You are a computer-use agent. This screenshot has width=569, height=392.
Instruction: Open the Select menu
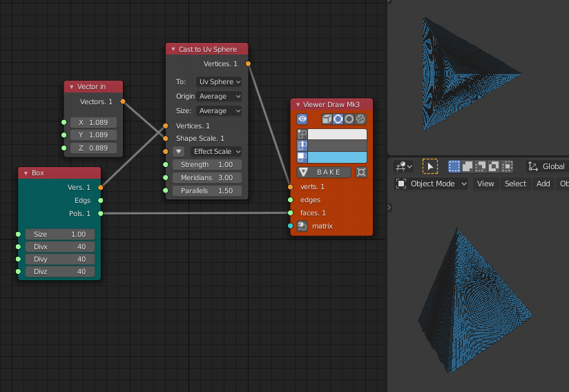[x=515, y=184]
